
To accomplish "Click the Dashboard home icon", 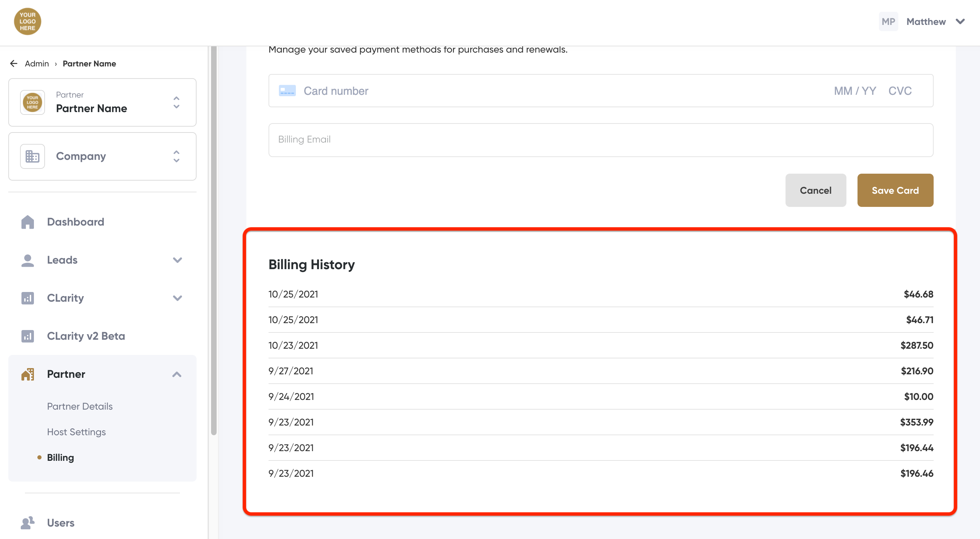I will coord(27,222).
